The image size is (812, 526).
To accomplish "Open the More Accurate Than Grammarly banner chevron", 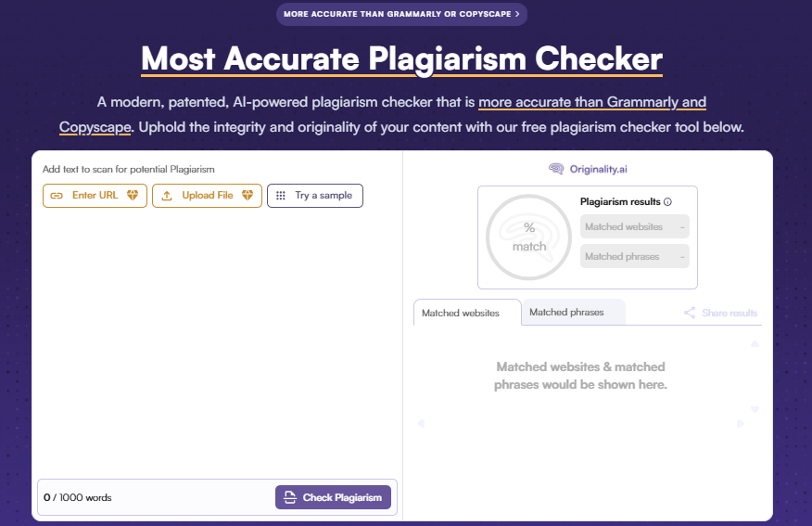I will [517, 14].
